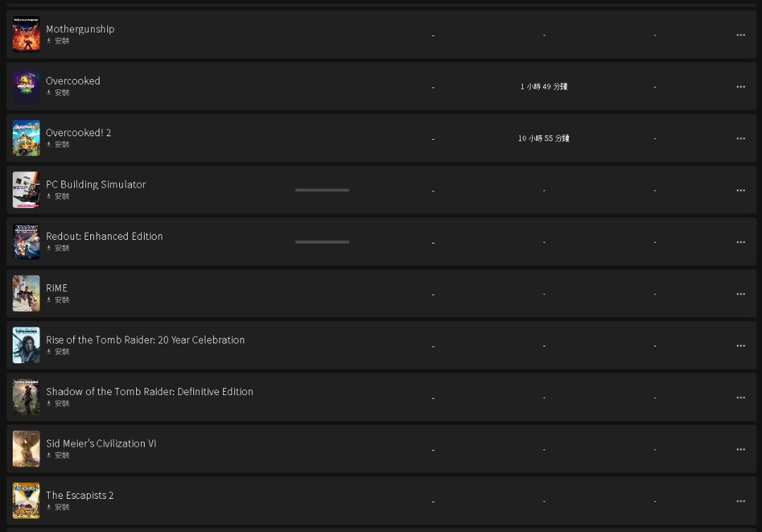Click the PC Building Simulator progress bar
The height and width of the screenshot is (532, 762).
[x=322, y=190]
